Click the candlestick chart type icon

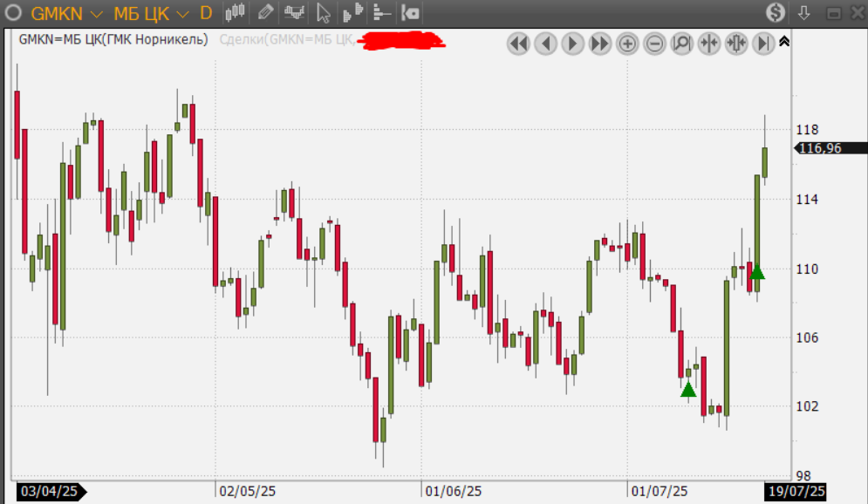click(235, 13)
